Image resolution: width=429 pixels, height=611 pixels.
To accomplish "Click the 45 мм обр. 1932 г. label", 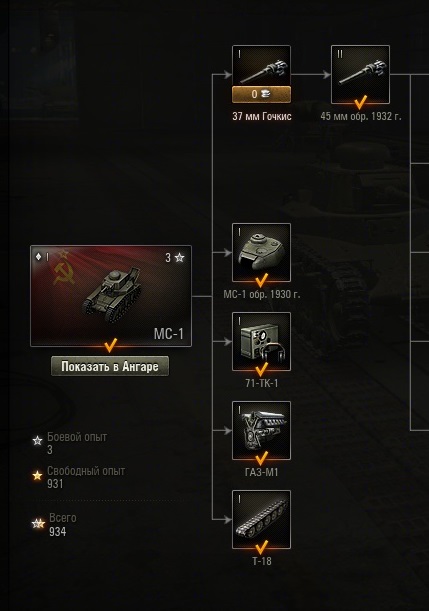I will (361, 117).
